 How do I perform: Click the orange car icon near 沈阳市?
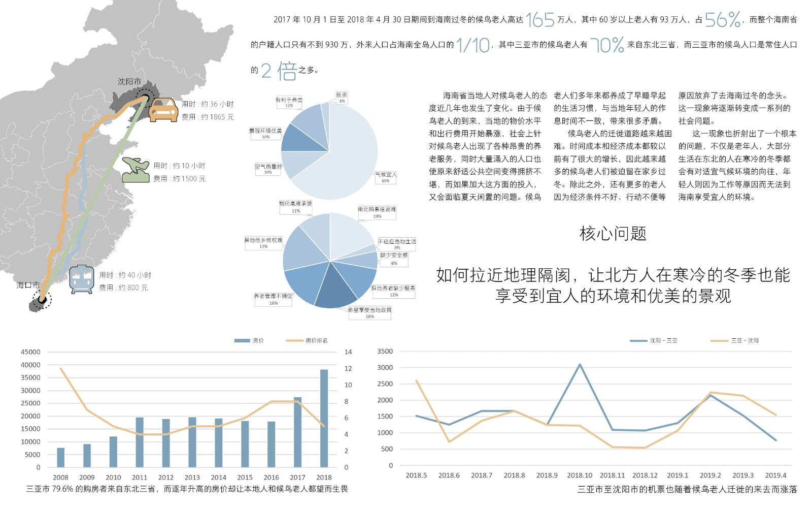pos(163,110)
